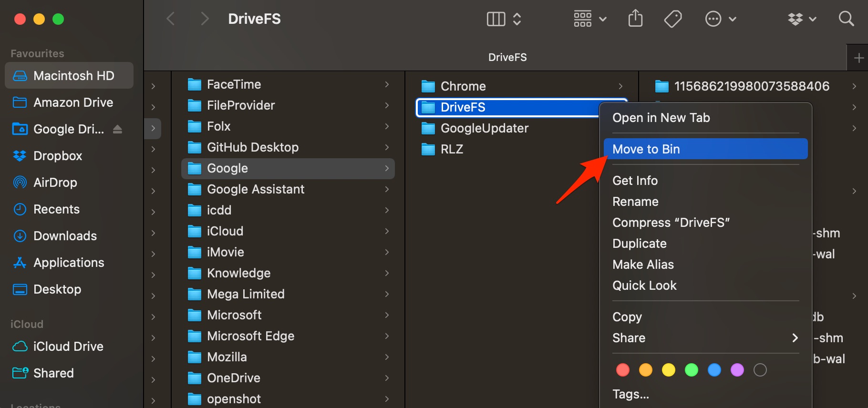Image resolution: width=868 pixels, height=408 pixels.
Task: Select the Mozilla folder
Action: [x=288, y=357]
